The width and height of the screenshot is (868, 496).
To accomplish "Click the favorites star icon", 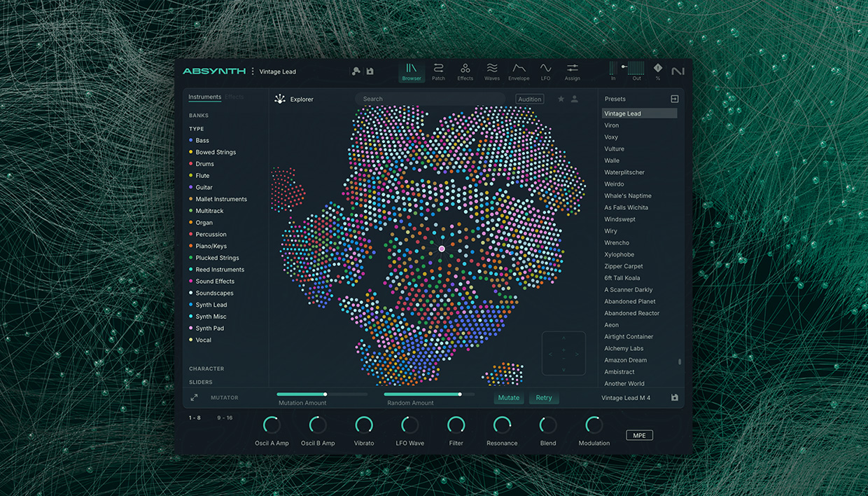I will [561, 99].
